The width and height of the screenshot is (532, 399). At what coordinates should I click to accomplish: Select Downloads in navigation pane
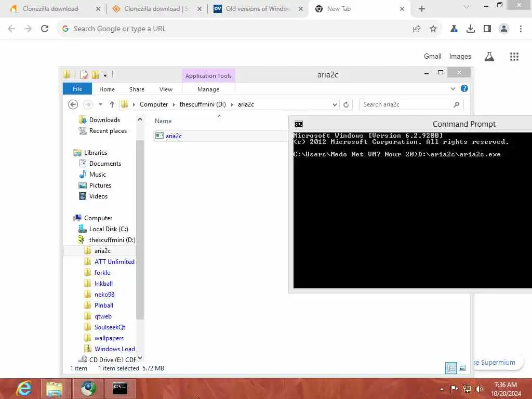pyautogui.click(x=104, y=120)
